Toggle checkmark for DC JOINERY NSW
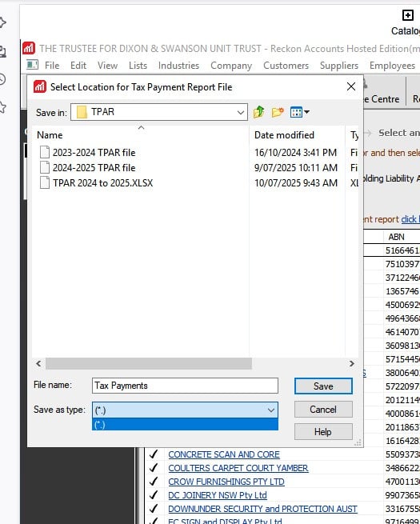The image size is (420, 524). click(x=154, y=495)
